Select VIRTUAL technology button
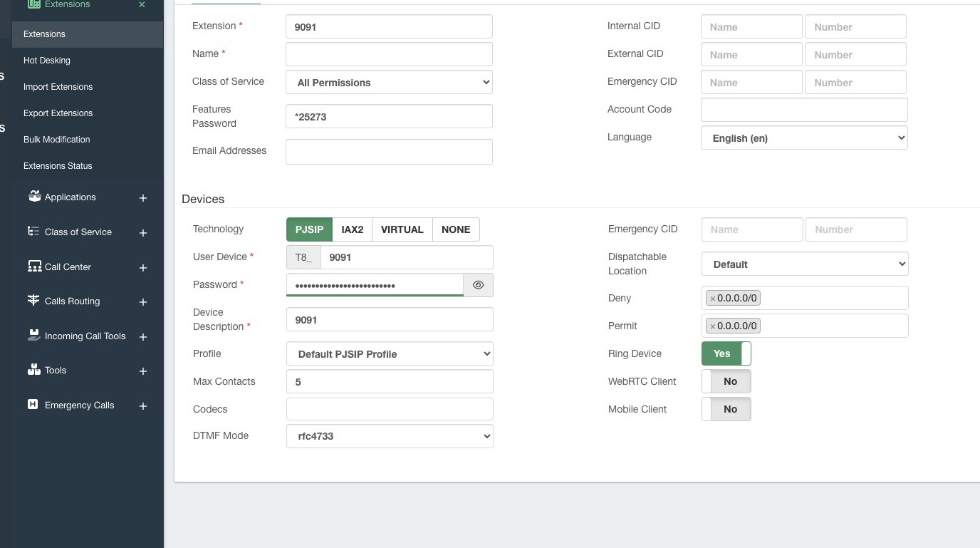 pos(402,229)
